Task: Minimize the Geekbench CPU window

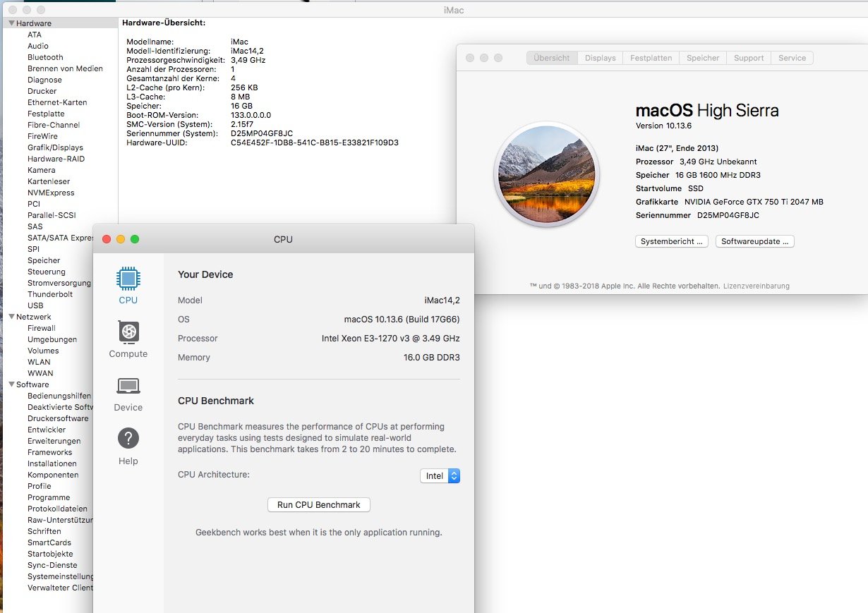Action: pos(121,239)
